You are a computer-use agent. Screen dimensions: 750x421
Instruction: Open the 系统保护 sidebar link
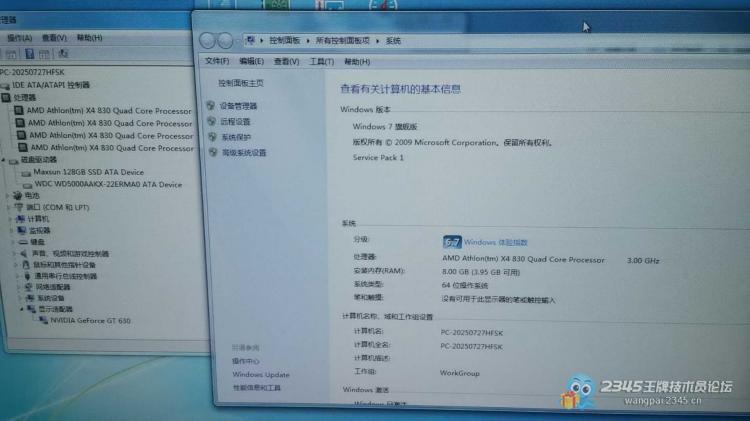coord(236,137)
